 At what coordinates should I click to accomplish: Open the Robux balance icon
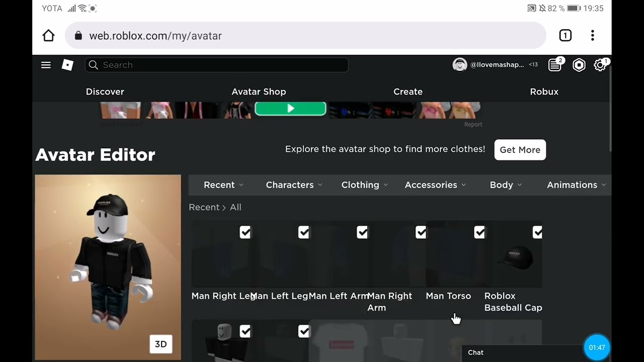(579, 65)
